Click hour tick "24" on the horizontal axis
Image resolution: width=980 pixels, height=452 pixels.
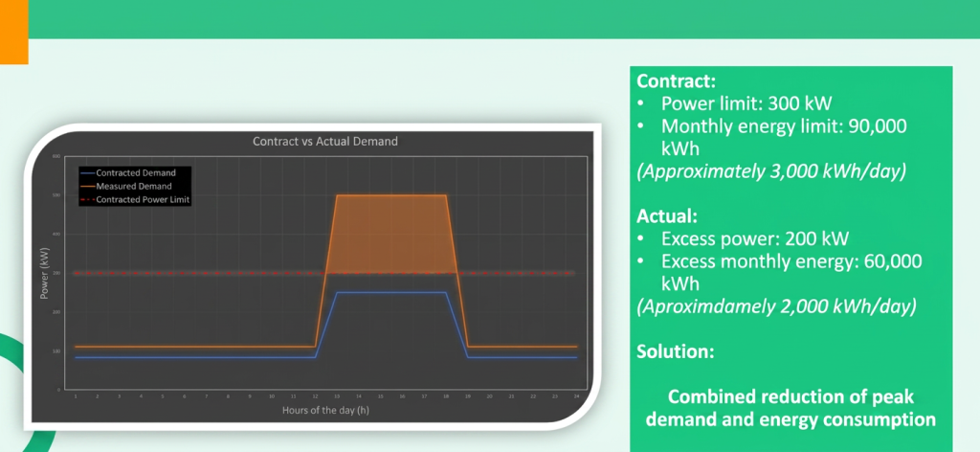pyautogui.click(x=576, y=397)
